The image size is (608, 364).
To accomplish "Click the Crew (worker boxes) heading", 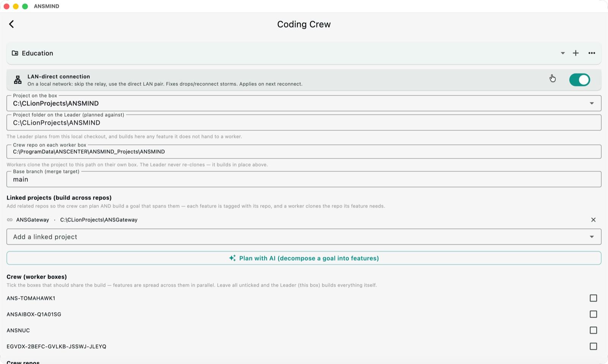I will click(x=36, y=277).
